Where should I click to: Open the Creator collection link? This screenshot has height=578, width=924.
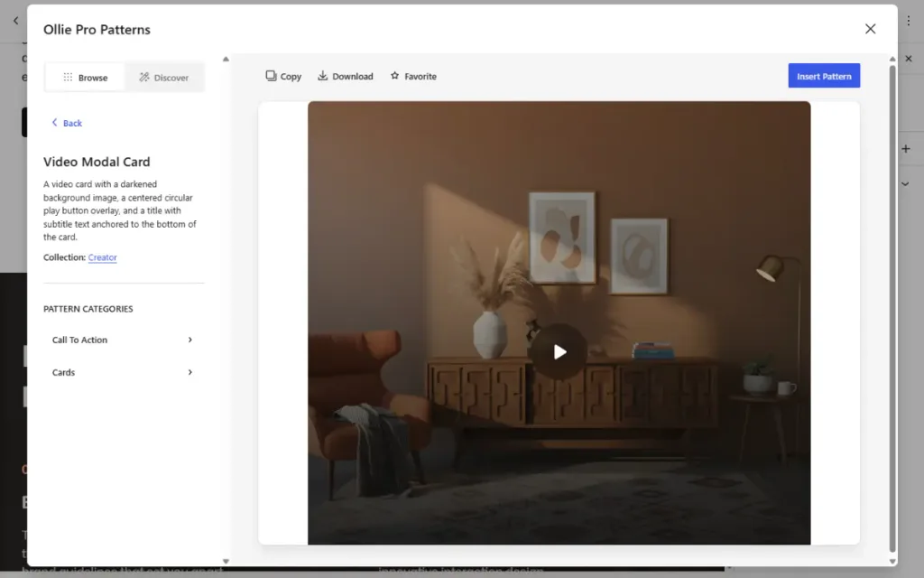click(103, 257)
